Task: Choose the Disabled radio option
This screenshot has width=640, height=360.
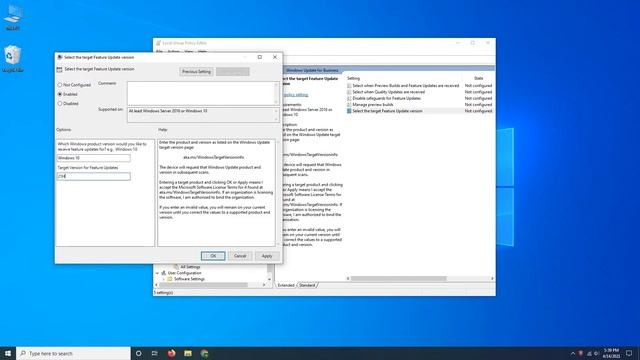Action: click(60, 104)
